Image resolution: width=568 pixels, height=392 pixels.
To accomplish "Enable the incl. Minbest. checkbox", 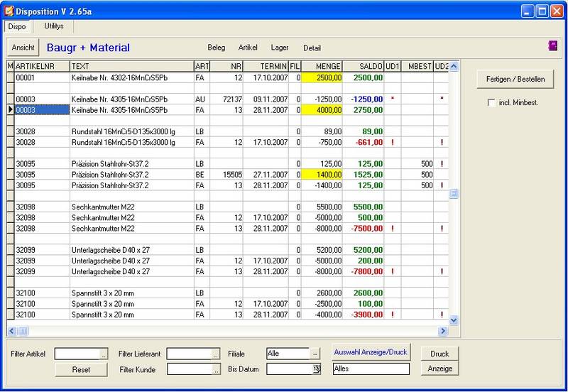I will 491,103.
